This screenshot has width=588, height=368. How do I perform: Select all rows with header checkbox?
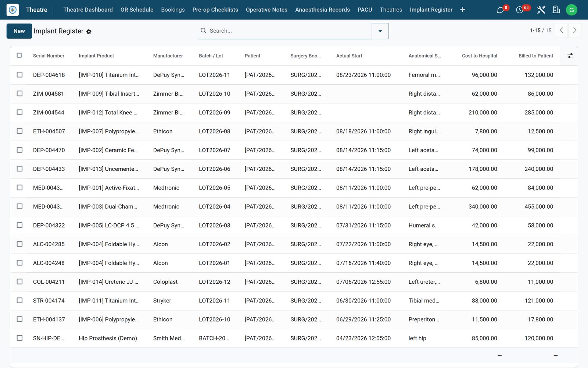click(19, 56)
